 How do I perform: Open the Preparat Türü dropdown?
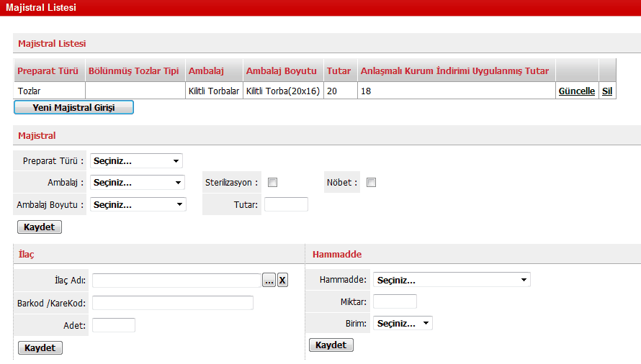pyautogui.click(x=136, y=161)
